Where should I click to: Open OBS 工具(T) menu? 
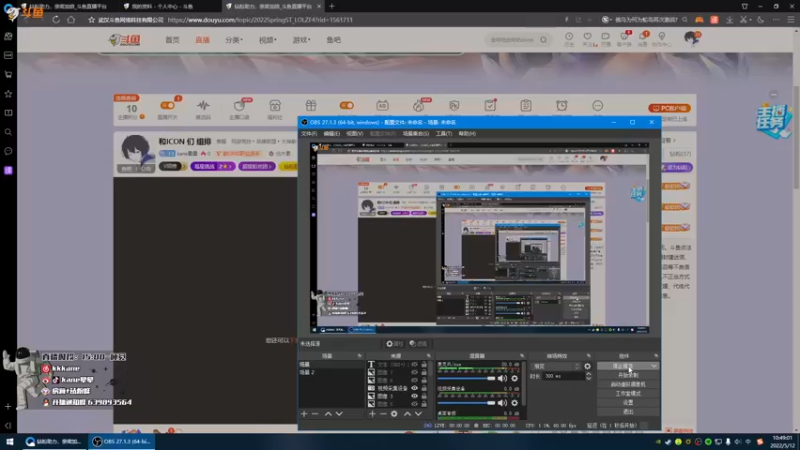point(444,134)
